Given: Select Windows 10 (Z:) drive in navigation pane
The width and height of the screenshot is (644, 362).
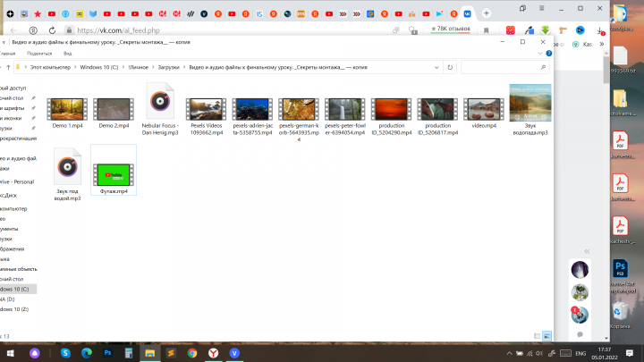Looking at the screenshot, I should [15, 309].
